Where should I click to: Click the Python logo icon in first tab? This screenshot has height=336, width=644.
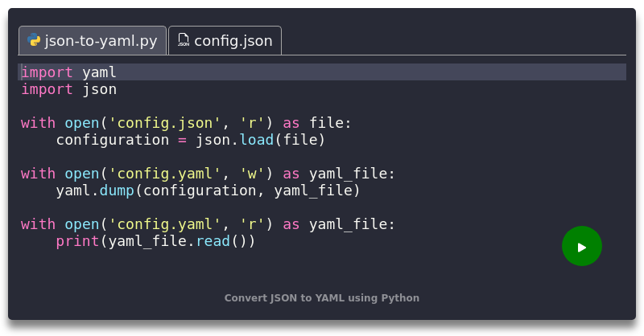pyautogui.click(x=34, y=40)
